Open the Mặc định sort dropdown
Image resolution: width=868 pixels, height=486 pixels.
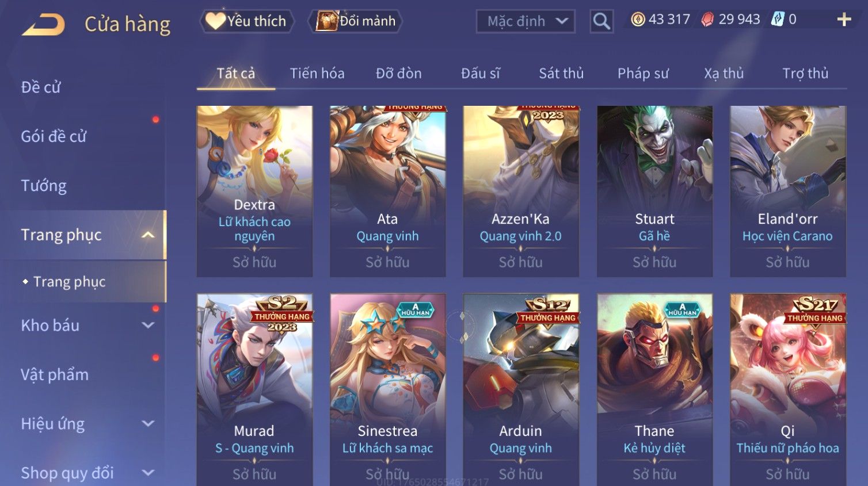click(x=526, y=21)
